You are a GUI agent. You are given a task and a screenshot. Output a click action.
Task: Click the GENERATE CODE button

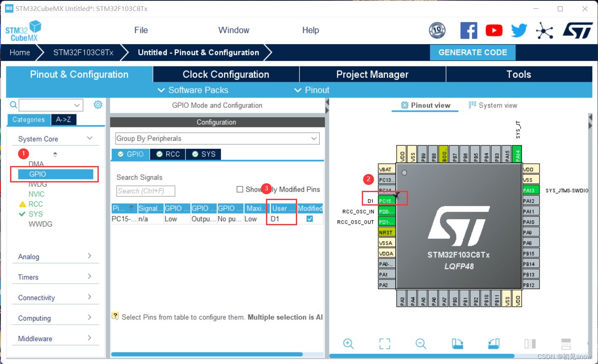pos(473,53)
